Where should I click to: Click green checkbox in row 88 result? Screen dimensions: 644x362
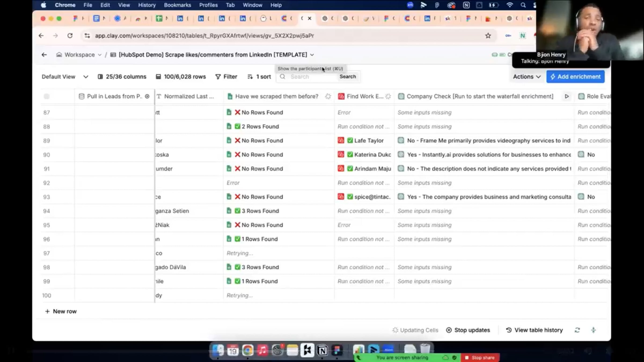point(237,127)
